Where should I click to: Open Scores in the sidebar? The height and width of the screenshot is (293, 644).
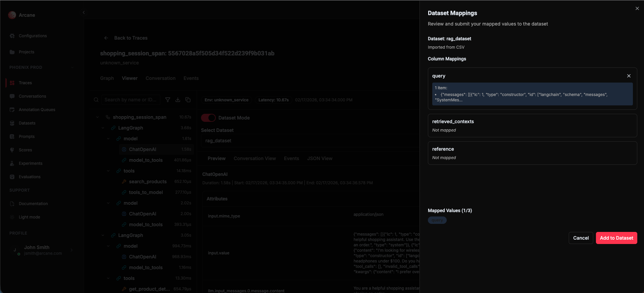tap(25, 150)
